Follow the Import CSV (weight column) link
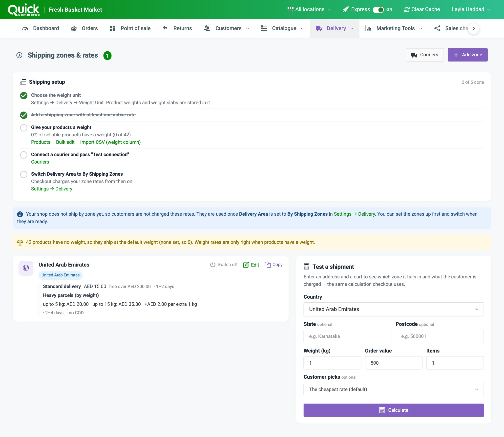504x437 pixels. point(110,142)
